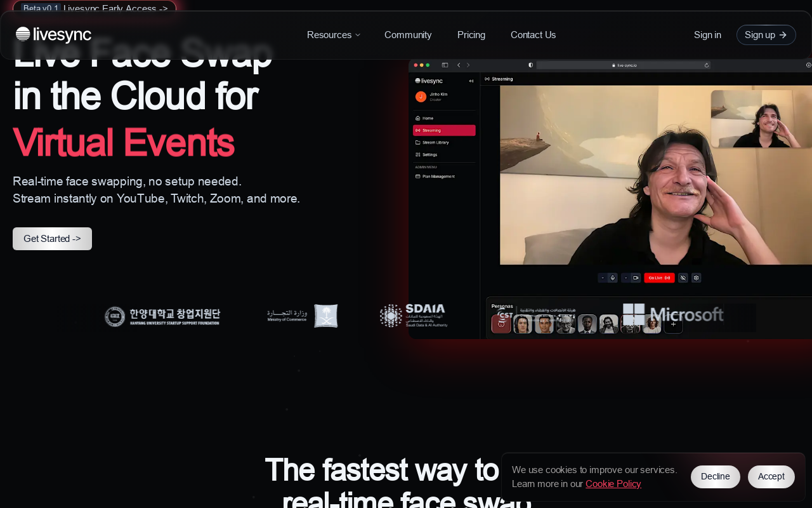Click the reload icon in the address bar

[x=707, y=65]
